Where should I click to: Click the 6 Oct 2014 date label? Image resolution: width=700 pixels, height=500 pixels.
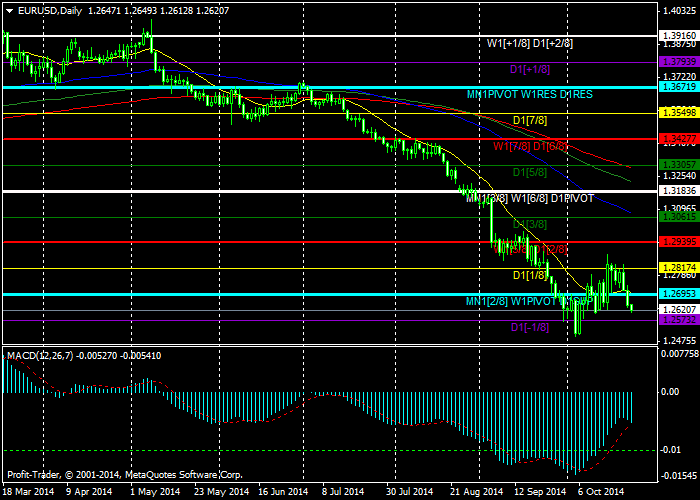click(601, 492)
